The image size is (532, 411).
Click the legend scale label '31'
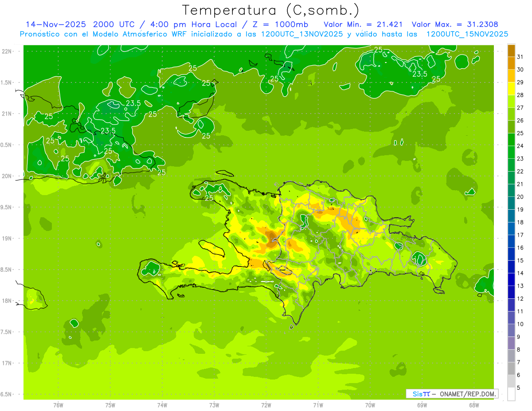(x=520, y=57)
